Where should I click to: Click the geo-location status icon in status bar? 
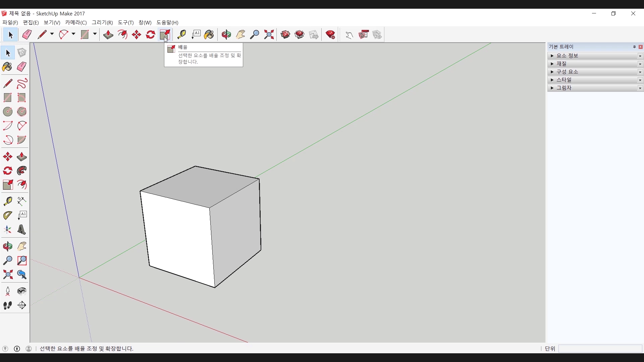5,349
